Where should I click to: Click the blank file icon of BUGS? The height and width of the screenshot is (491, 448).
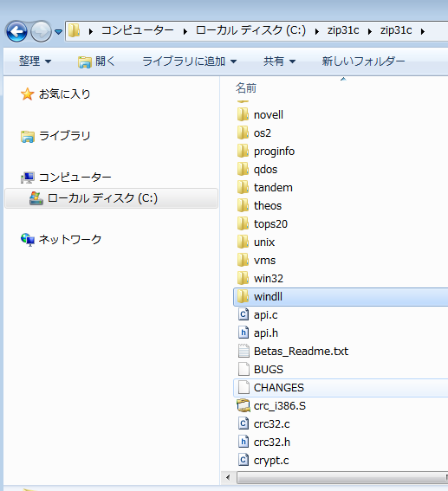point(243,369)
